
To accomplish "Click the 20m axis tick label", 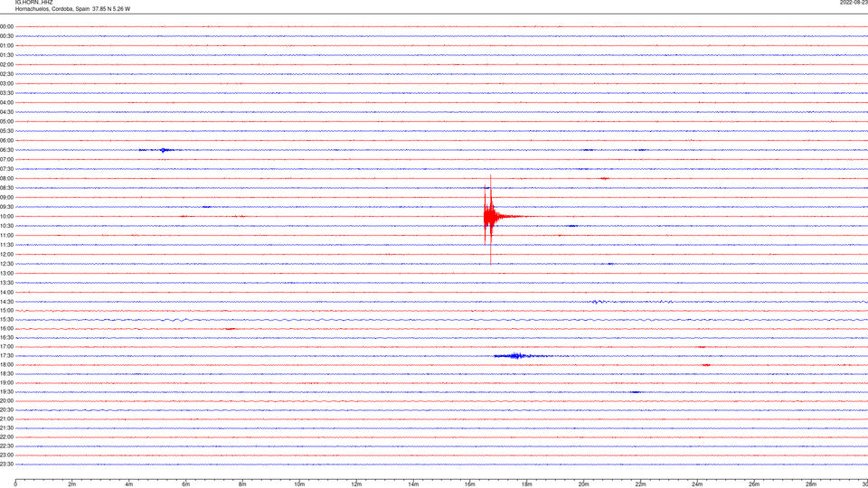I will [583, 484].
